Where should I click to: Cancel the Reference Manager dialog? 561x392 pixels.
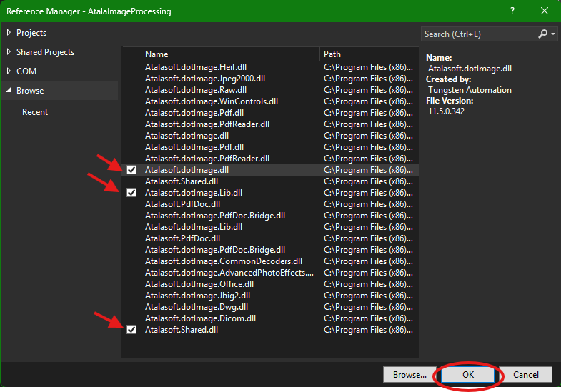point(526,375)
